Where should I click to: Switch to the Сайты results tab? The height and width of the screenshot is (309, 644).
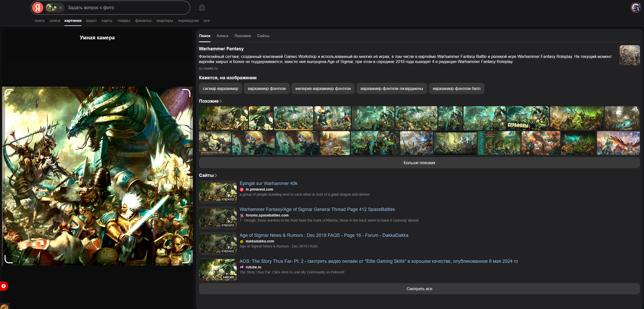pos(263,36)
